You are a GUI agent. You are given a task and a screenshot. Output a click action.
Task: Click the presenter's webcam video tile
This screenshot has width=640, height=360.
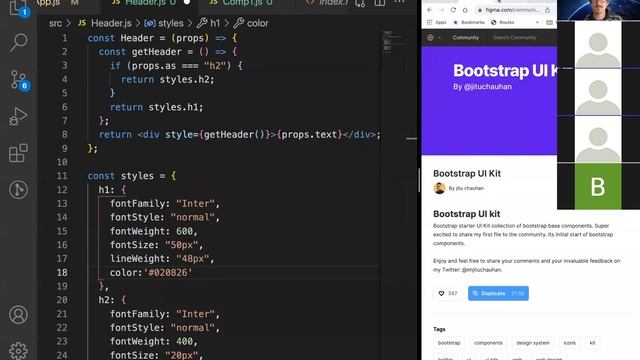pos(598,10)
